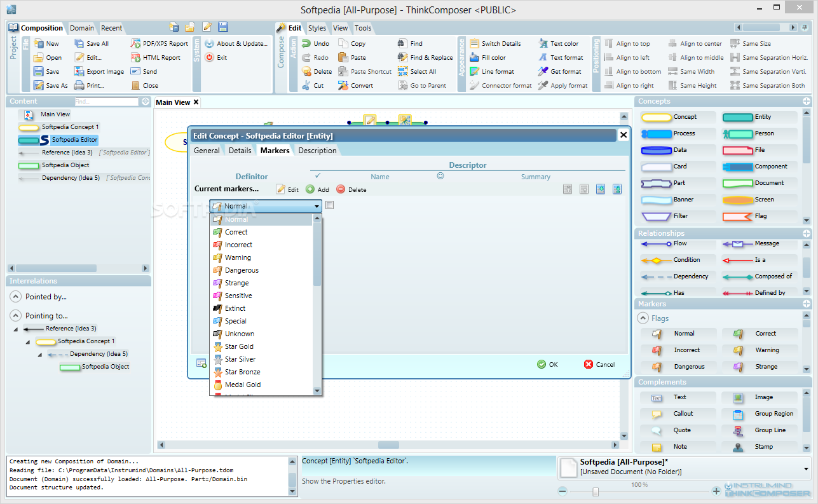
Task: Open the Normal marker combo box
Action: tap(266, 206)
